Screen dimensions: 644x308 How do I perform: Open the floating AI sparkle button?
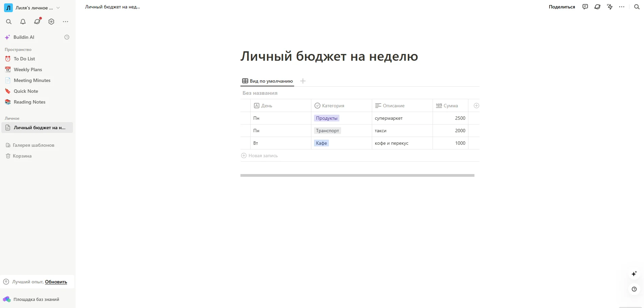click(634, 274)
